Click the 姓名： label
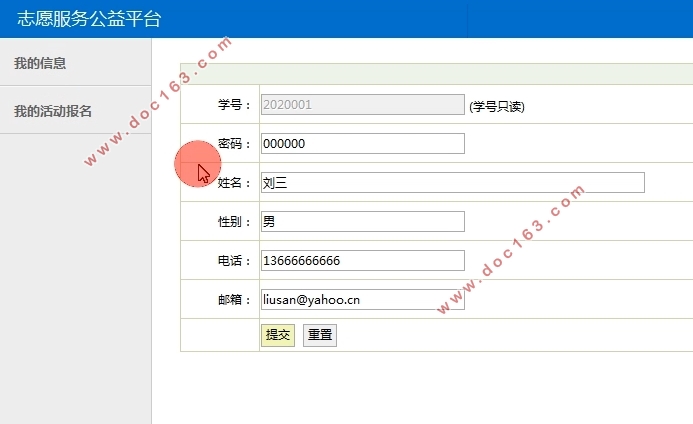This screenshot has width=693, height=424. (235, 183)
